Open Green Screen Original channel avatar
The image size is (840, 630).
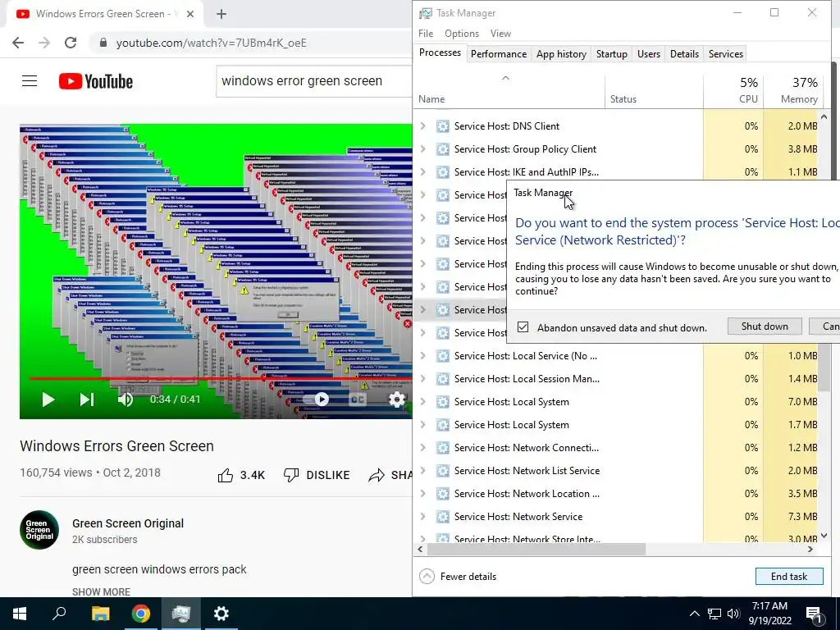point(39,530)
